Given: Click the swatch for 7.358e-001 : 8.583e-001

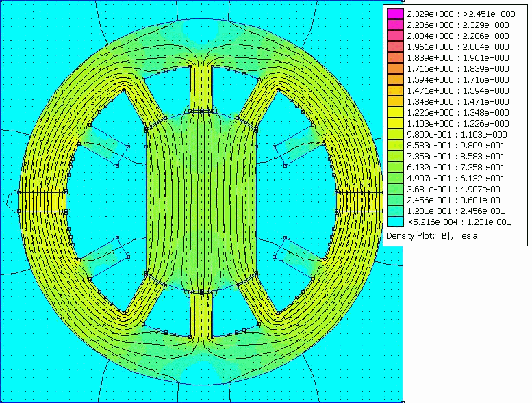Looking at the screenshot, I should pyautogui.click(x=395, y=156).
